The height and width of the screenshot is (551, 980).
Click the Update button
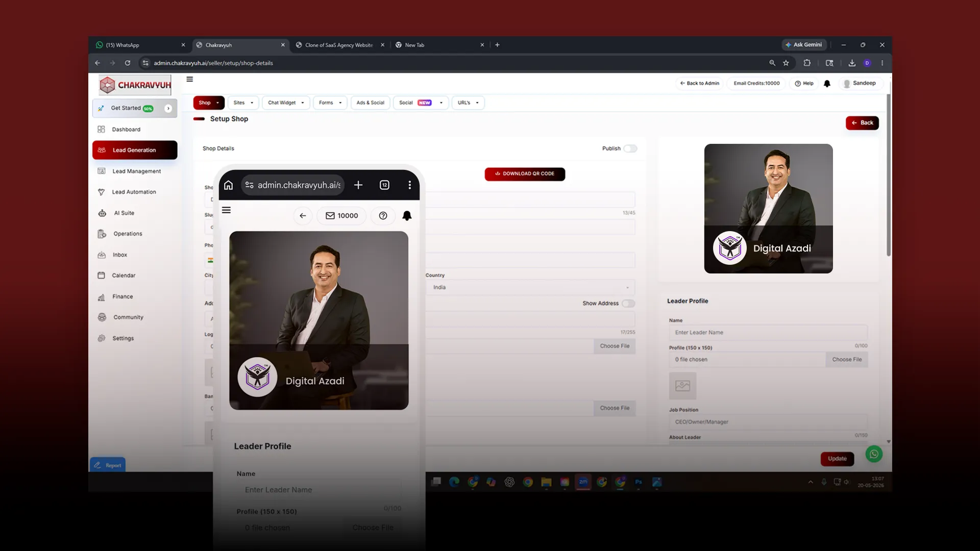point(837,459)
